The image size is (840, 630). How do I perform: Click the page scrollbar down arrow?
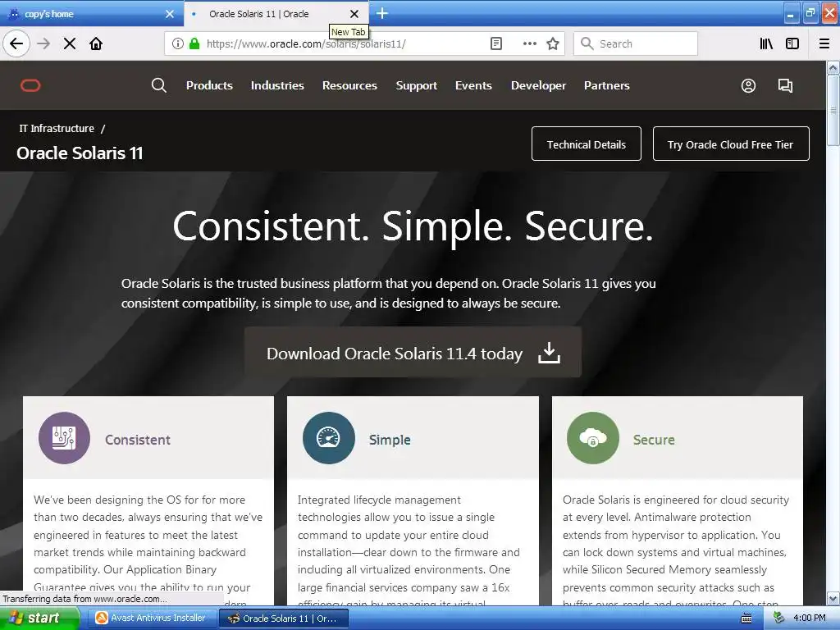click(833, 598)
